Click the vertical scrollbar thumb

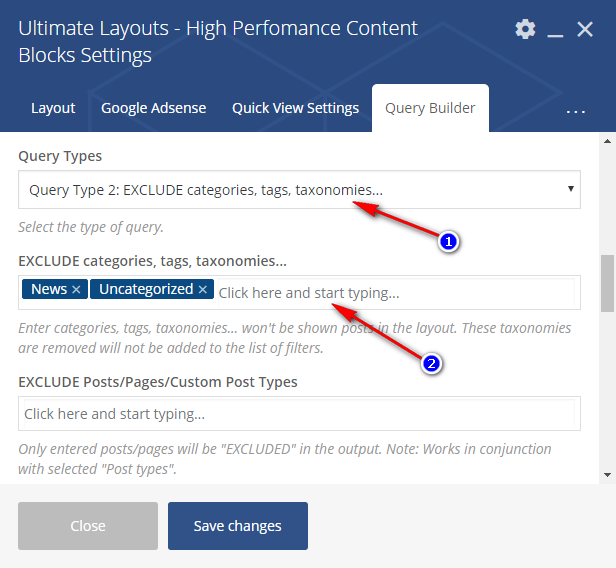pos(606,284)
